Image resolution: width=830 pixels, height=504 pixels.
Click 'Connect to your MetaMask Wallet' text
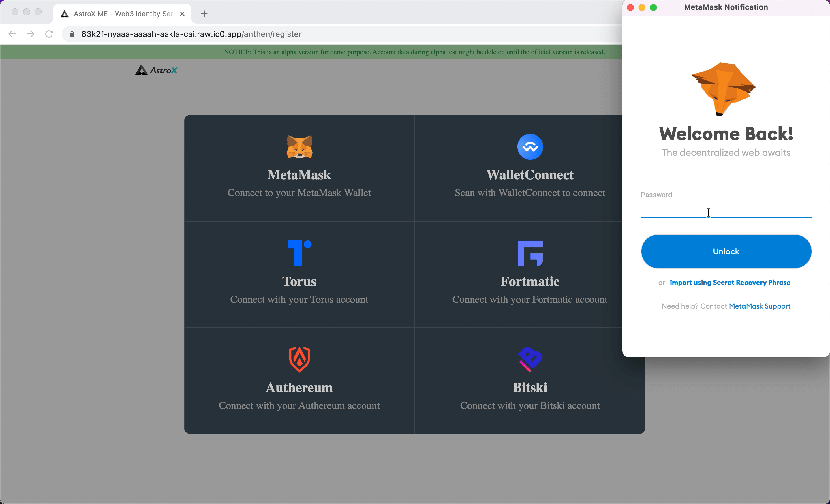(x=299, y=193)
